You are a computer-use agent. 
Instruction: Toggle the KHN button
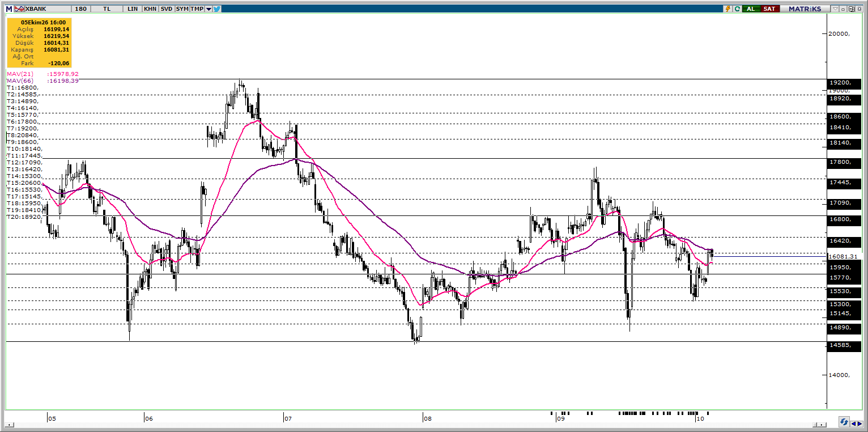(x=150, y=9)
